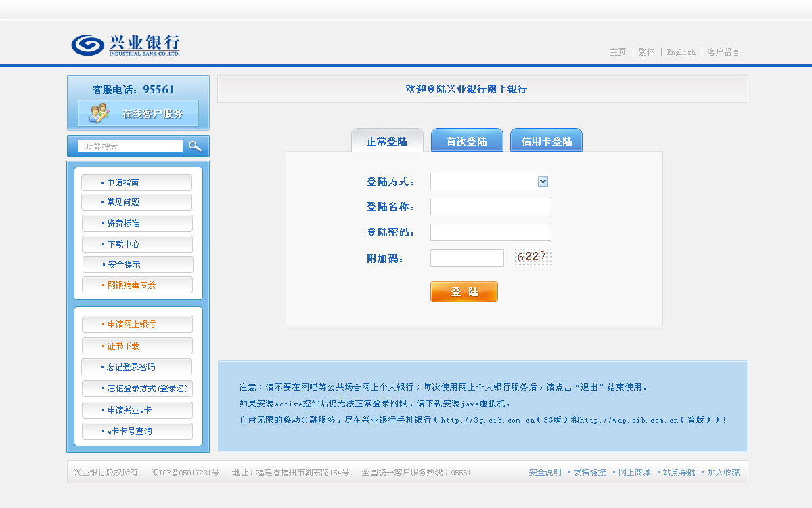Open 客户留言 link

[x=723, y=52]
